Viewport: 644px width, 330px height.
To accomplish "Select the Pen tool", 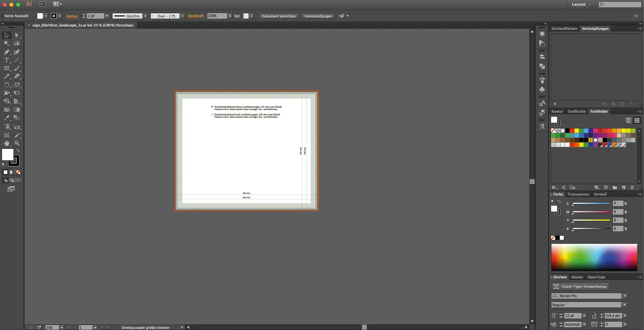I will (7, 52).
